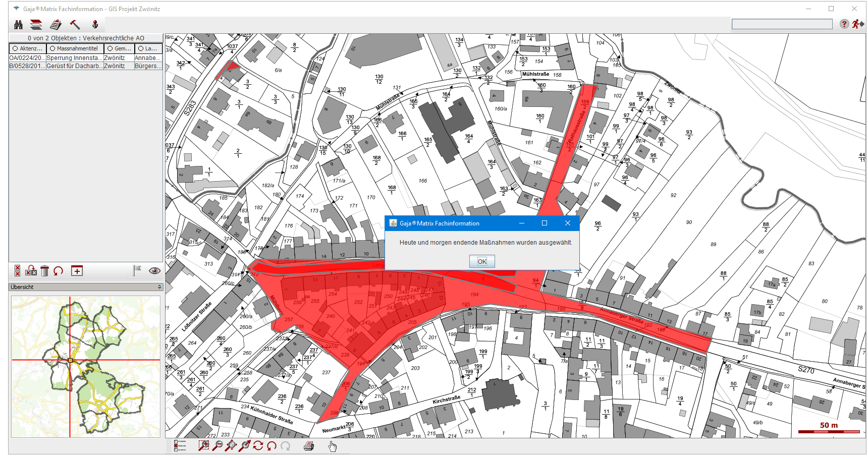Click the zoom-in magnifier tool
Image resolution: width=868 pixels, height=458 pixels.
[x=203, y=445]
